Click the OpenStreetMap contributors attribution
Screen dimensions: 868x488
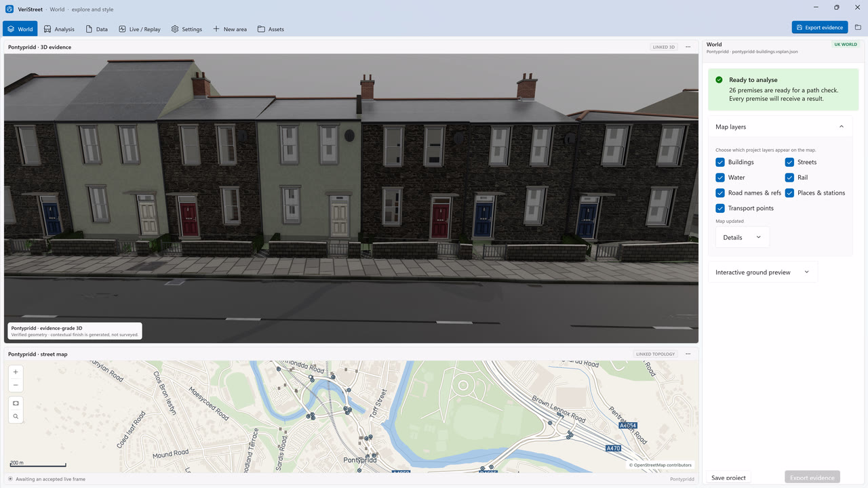[x=660, y=465]
